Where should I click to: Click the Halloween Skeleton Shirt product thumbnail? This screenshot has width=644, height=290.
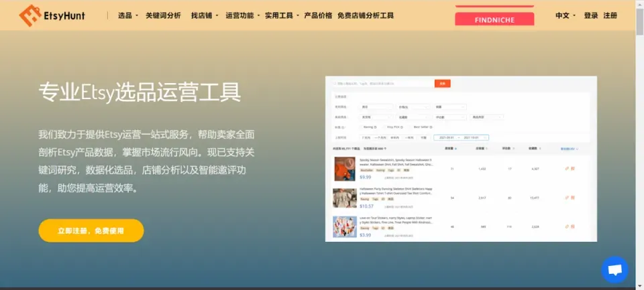coord(345,198)
